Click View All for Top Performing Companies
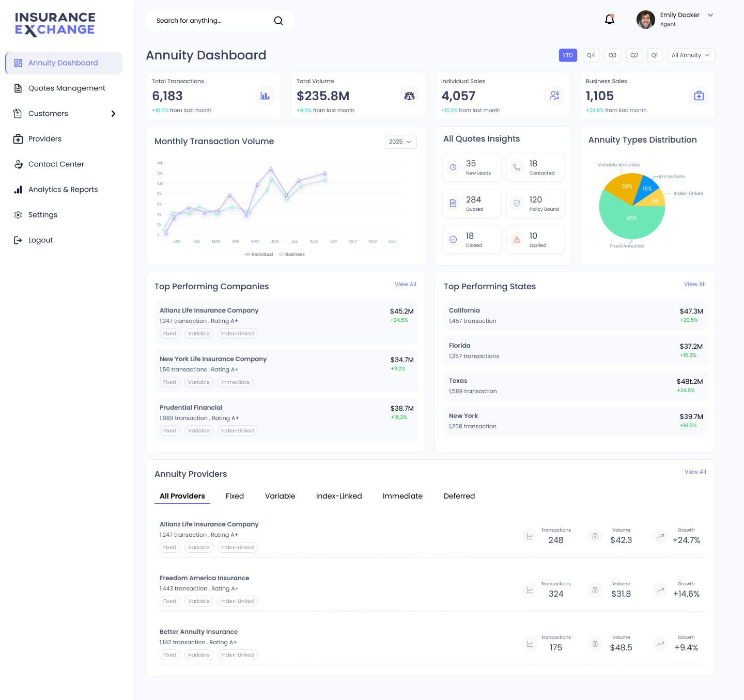Image resolution: width=744 pixels, height=700 pixels. 406,284
